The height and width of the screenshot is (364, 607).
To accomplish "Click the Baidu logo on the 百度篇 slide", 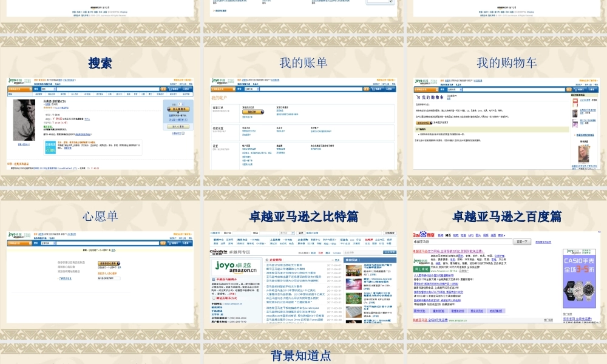I will [x=423, y=234].
